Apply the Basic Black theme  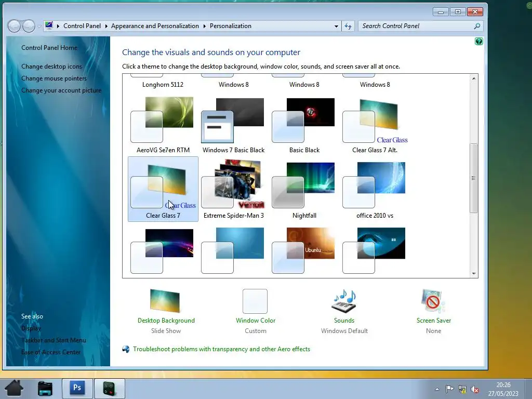(304, 125)
